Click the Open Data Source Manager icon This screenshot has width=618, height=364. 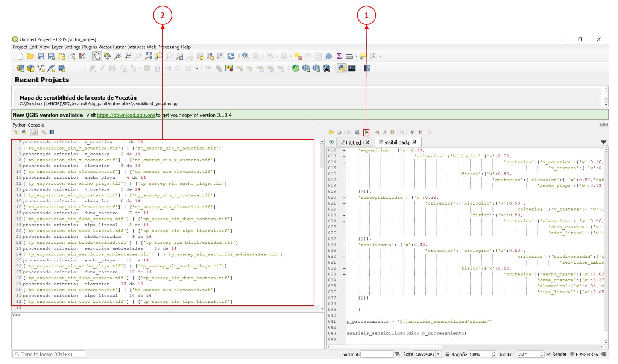coord(20,68)
